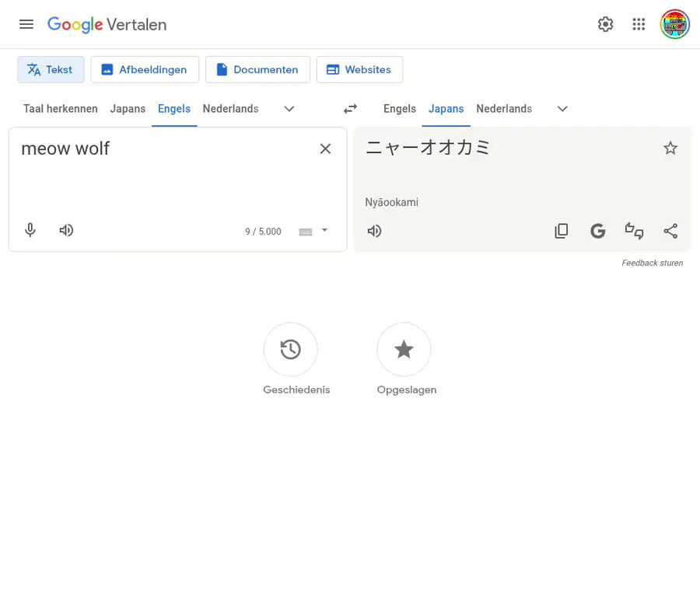Listen to the Japanese translation audio

(374, 231)
